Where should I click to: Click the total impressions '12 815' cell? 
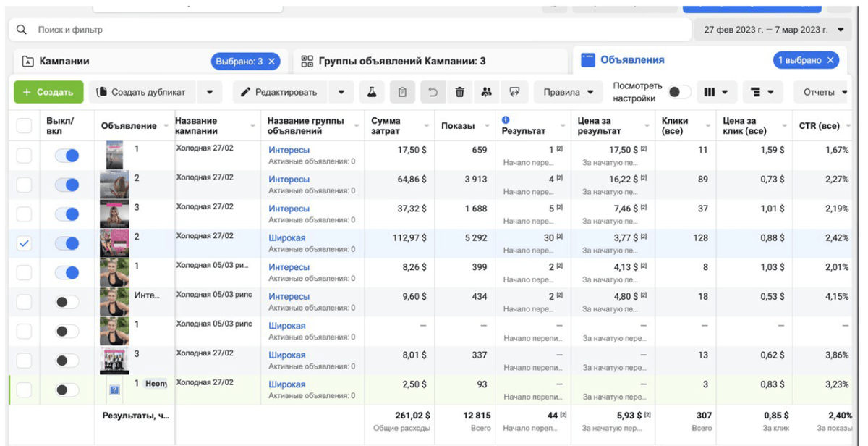click(x=475, y=415)
